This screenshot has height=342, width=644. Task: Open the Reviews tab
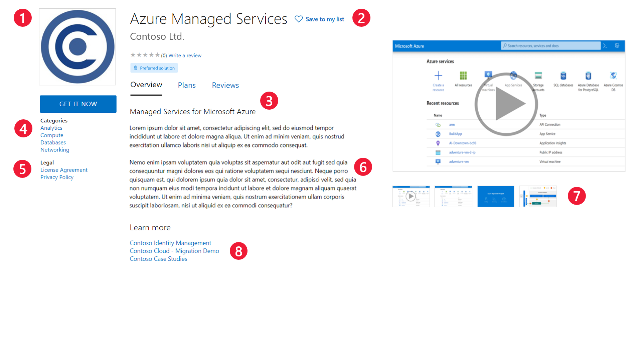point(225,85)
